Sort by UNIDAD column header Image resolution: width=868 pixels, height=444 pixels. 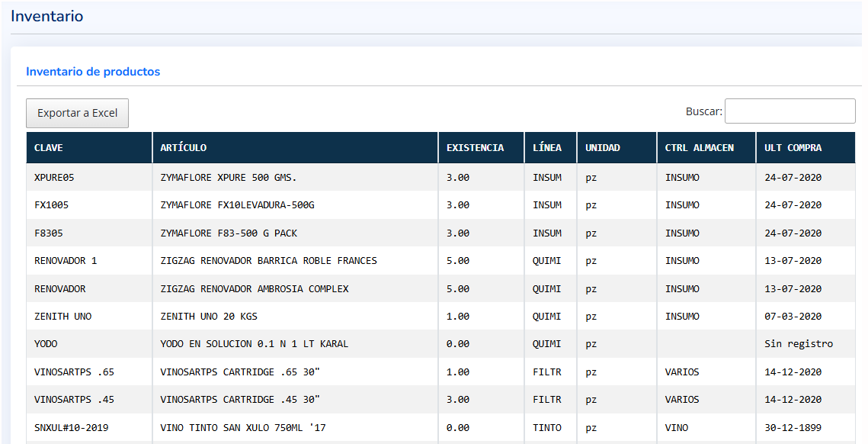tap(603, 148)
